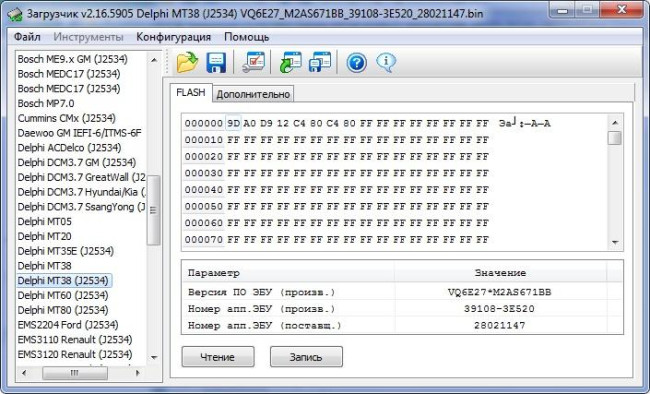Open help with the blue question mark icon
This screenshot has width=650, height=394.
pos(357,63)
